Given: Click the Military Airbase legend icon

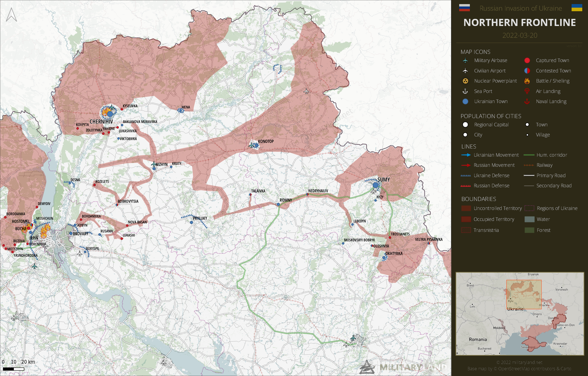Looking at the screenshot, I should [x=465, y=60].
